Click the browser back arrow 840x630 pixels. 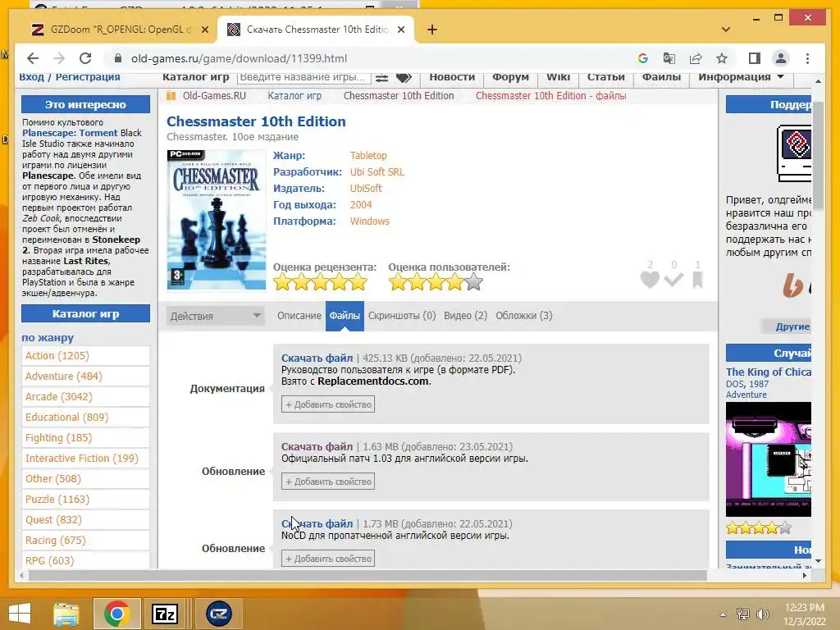pos(33,58)
